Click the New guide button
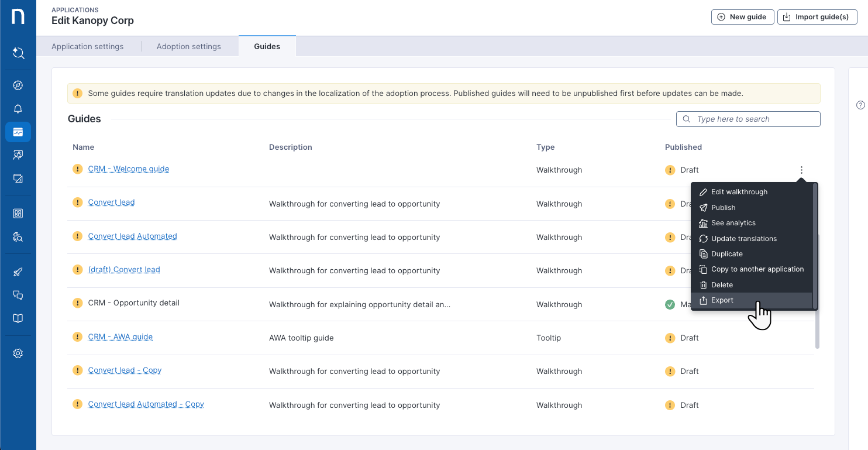Screen dimensions: 868x450 point(742,17)
